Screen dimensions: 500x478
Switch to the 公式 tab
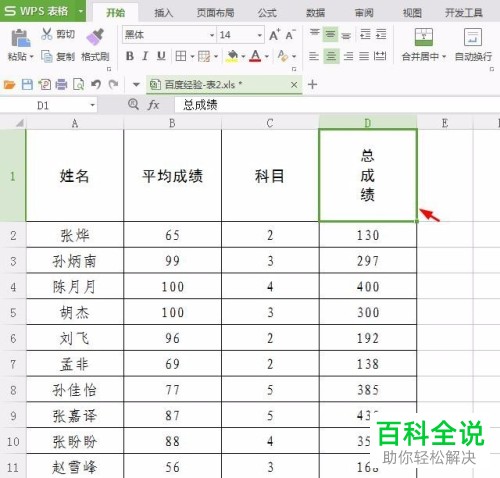[267, 13]
